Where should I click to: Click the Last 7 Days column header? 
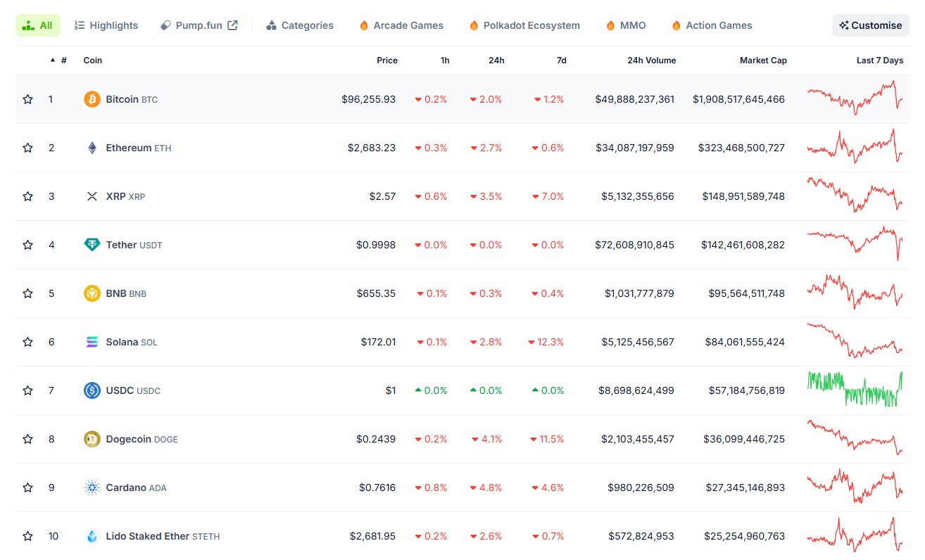[880, 61]
